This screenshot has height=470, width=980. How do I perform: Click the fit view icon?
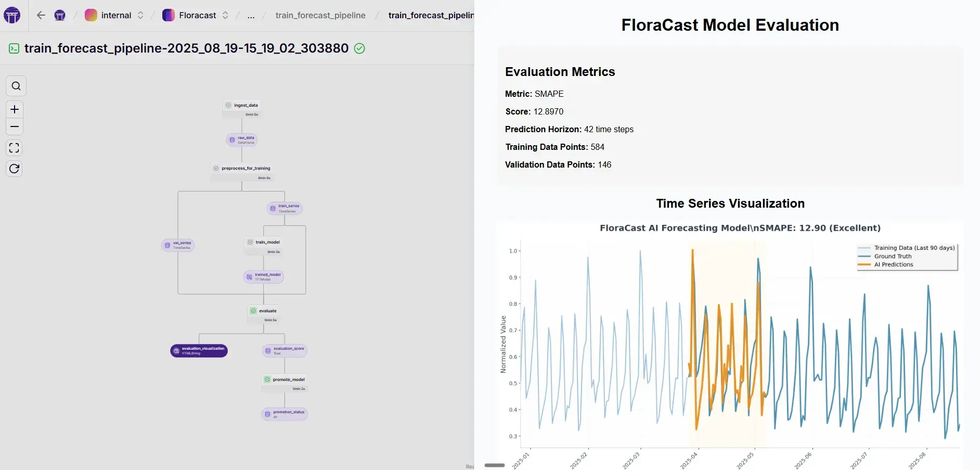pos(15,148)
